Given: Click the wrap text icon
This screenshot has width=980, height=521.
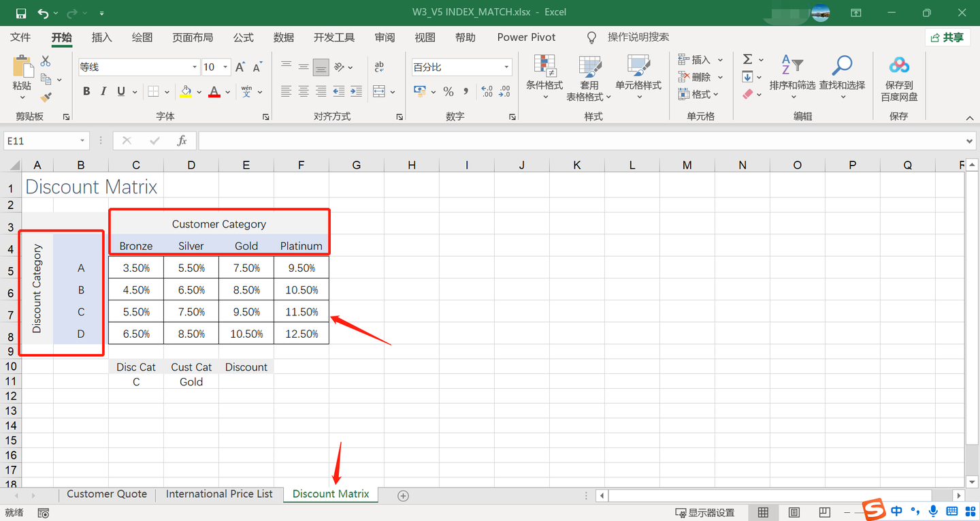Looking at the screenshot, I should click(x=379, y=67).
